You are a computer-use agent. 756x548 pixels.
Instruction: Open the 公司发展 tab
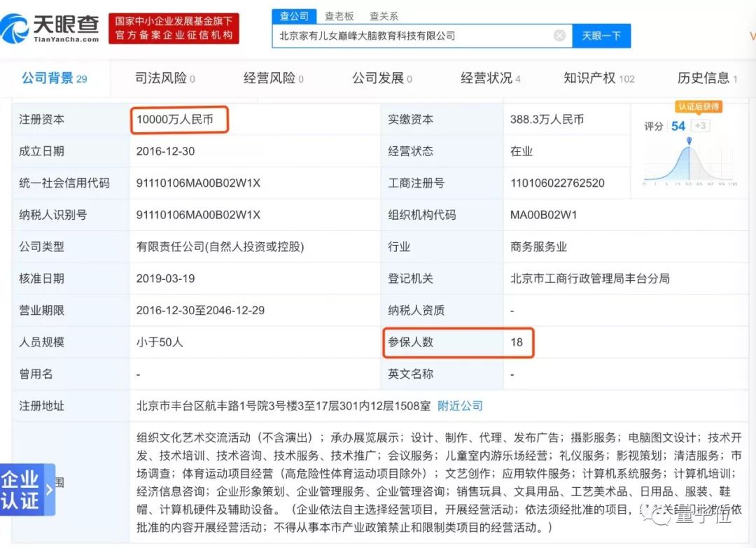coord(382,78)
